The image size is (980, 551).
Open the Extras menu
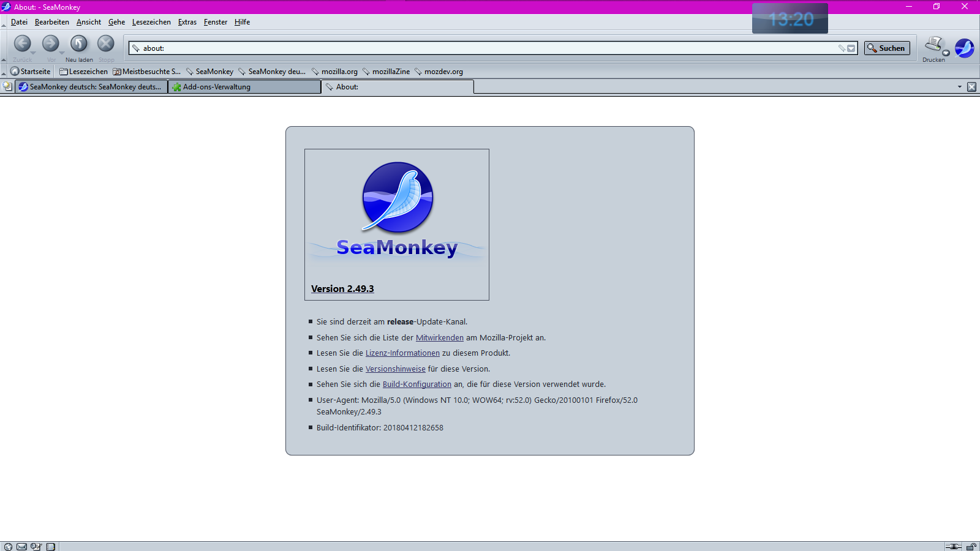click(x=187, y=22)
